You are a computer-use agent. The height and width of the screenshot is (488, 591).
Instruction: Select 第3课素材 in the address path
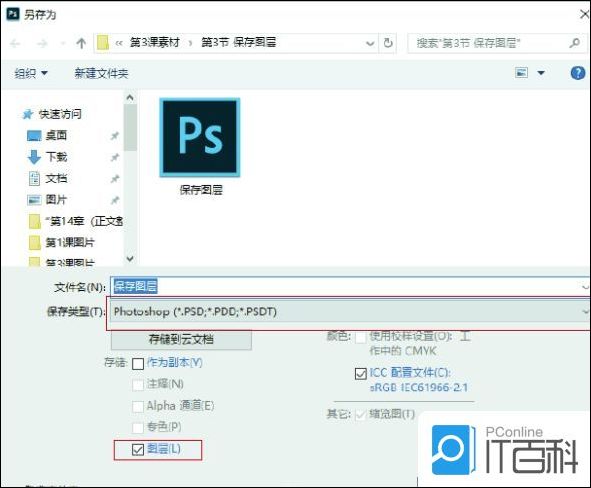[155, 43]
